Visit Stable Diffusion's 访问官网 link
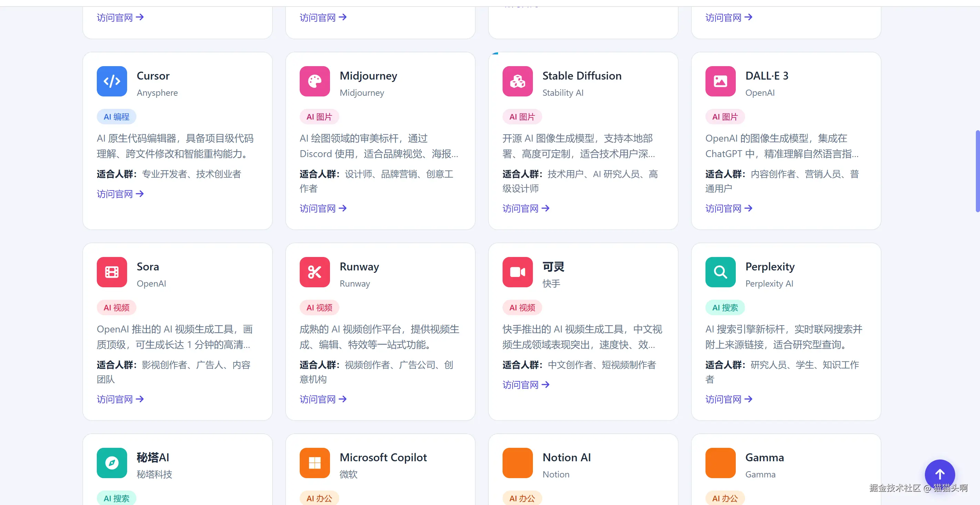 [526, 208]
